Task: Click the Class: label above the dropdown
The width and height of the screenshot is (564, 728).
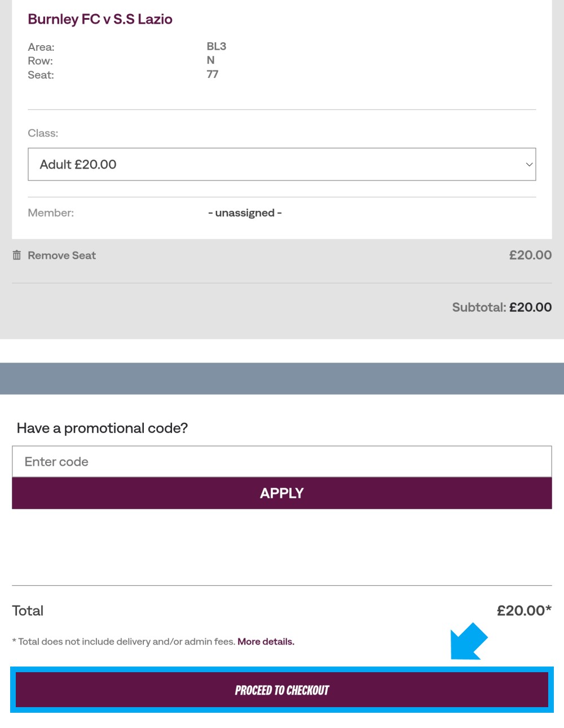Action: (x=43, y=133)
